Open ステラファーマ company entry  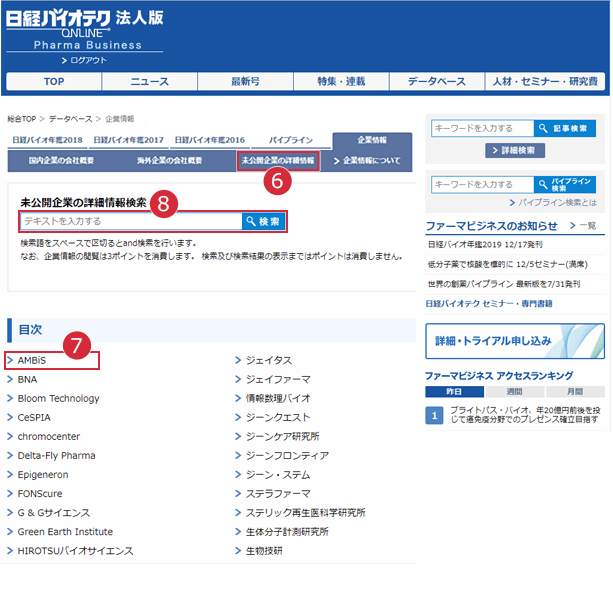pos(278,494)
